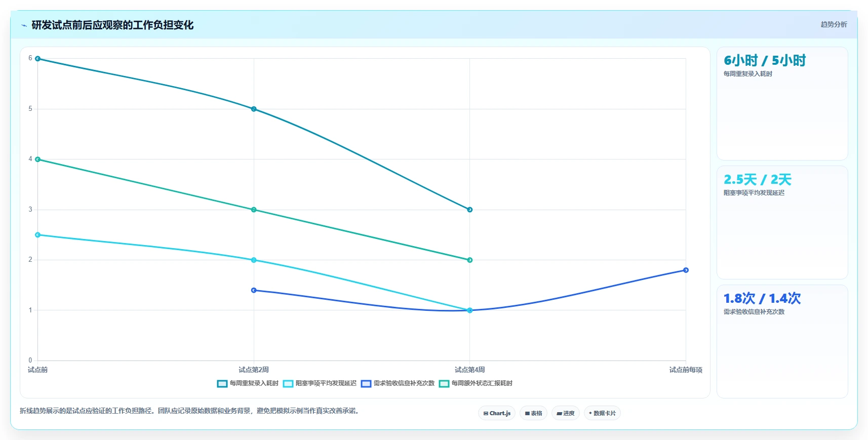Image resolution: width=868 pixels, height=440 pixels.
Task: Hide the 每周额外状态汇报耗时 series via legend label
Action: coord(482,383)
